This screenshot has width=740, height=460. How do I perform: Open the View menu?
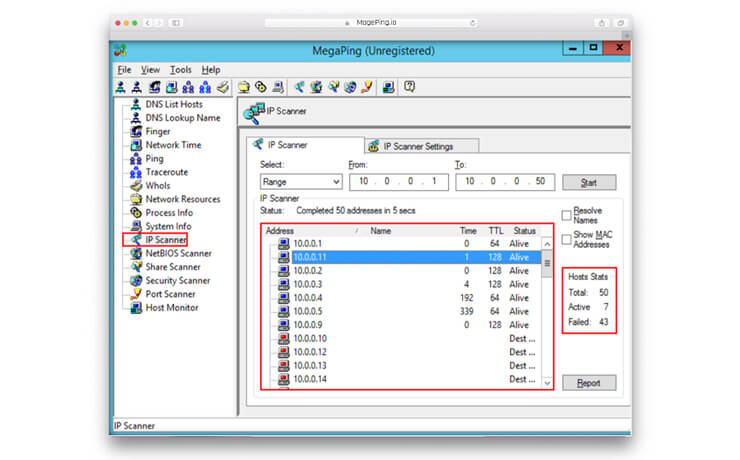(x=150, y=70)
